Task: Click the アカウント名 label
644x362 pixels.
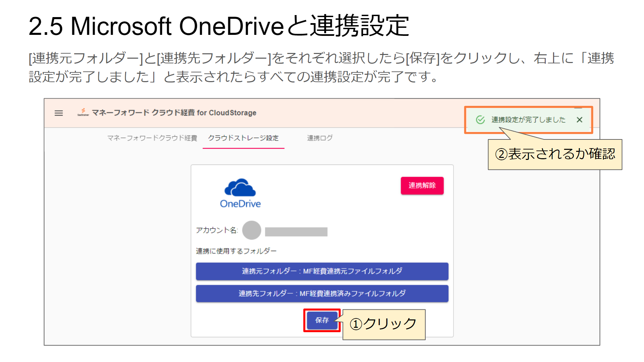Action: [217, 230]
